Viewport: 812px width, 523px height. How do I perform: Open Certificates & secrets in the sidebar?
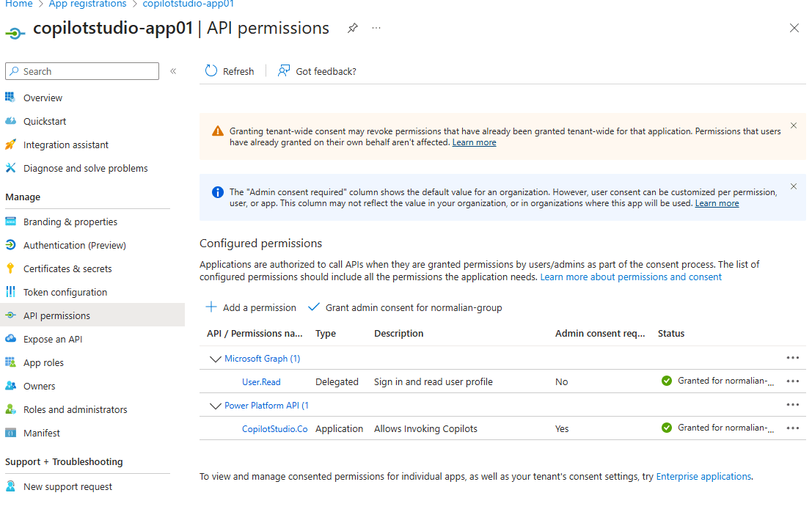click(67, 268)
